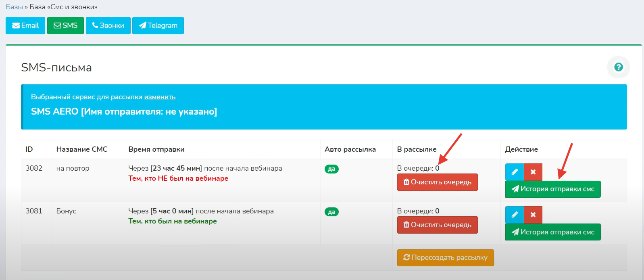The width and height of the screenshot is (644, 280).
Task: Click the Время отправки column header
Action: click(x=156, y=149)
